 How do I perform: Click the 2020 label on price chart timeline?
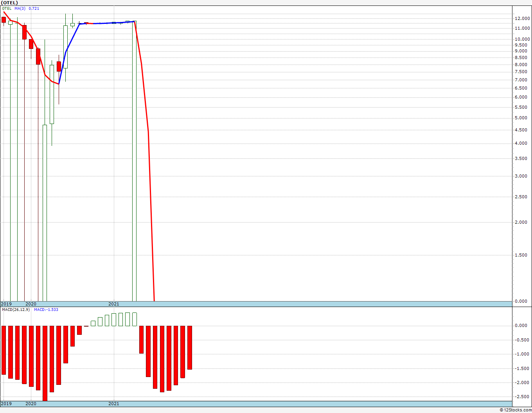31,304
